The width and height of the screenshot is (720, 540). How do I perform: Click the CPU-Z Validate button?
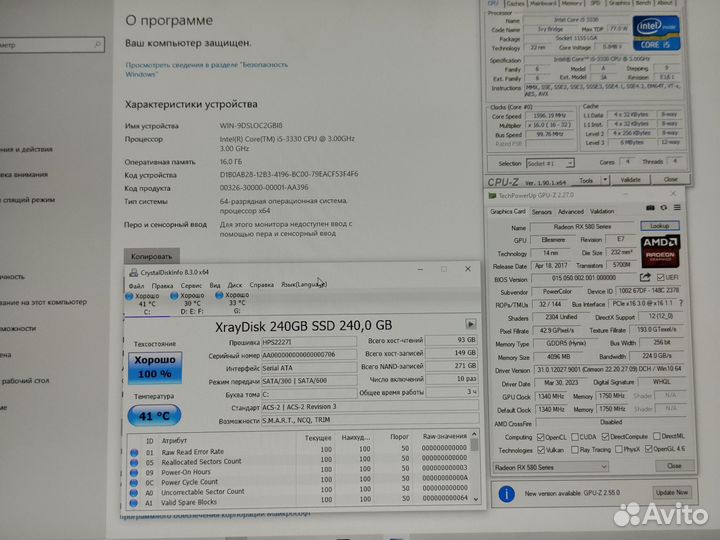pos(630,180)
